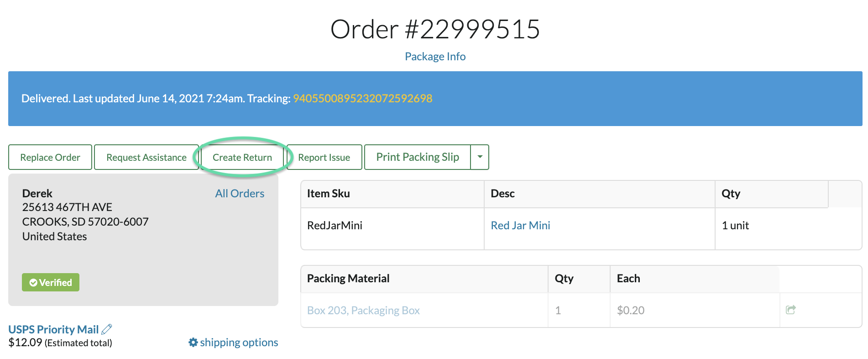Open the Print Packing Slip dropdown arrow
Screen dimensions: 868x359
(x=480, y=157)
